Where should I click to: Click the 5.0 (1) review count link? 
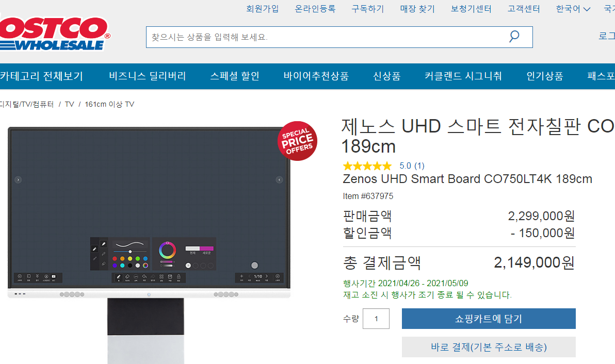(x=412, y=166)
